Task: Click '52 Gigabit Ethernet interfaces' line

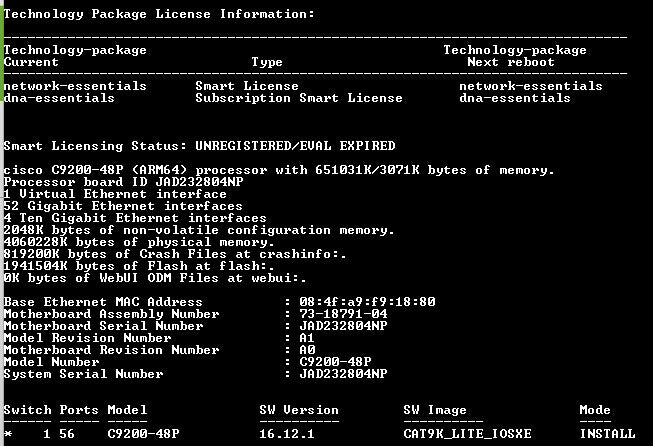Action: coord(123,207)
